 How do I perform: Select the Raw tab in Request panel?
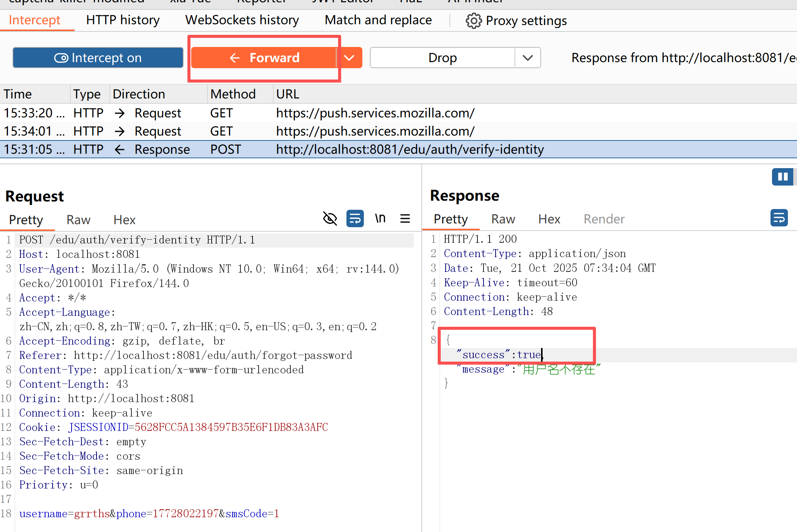coord(78,220)
